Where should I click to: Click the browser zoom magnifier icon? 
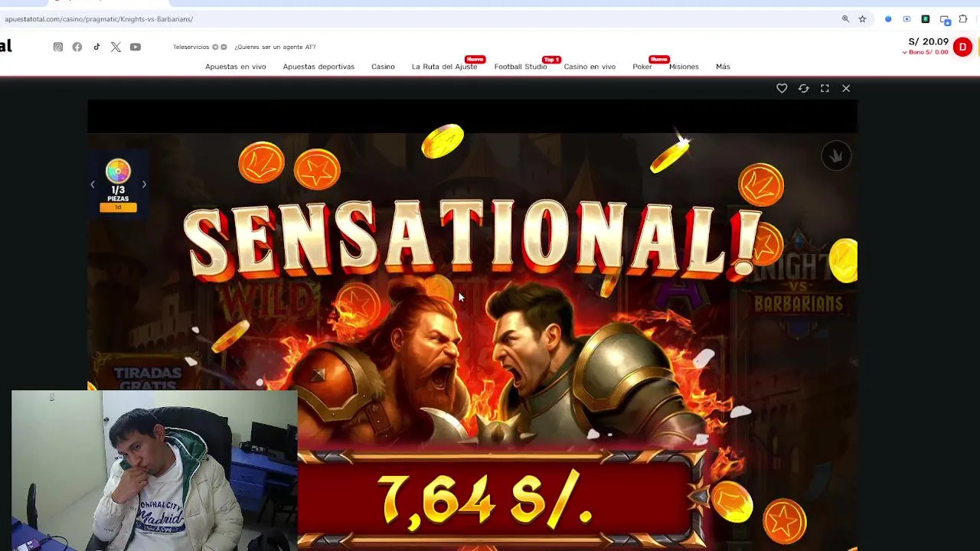845,19
